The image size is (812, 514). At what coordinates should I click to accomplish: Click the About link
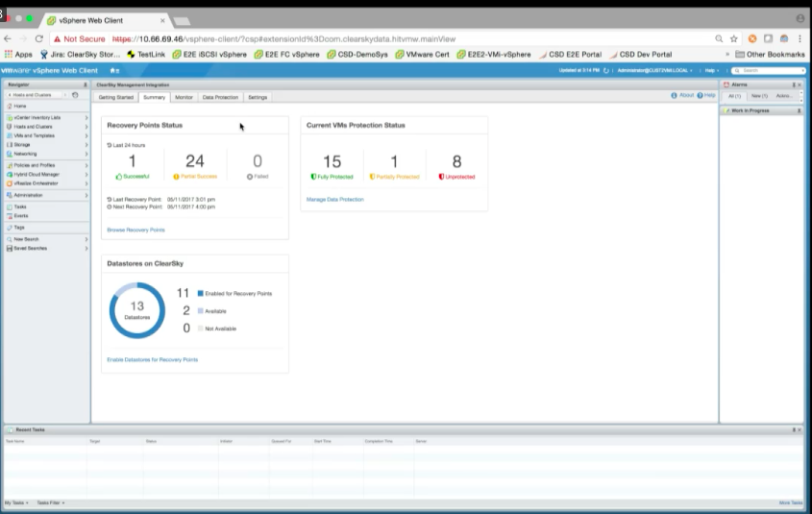pos(686,95)
